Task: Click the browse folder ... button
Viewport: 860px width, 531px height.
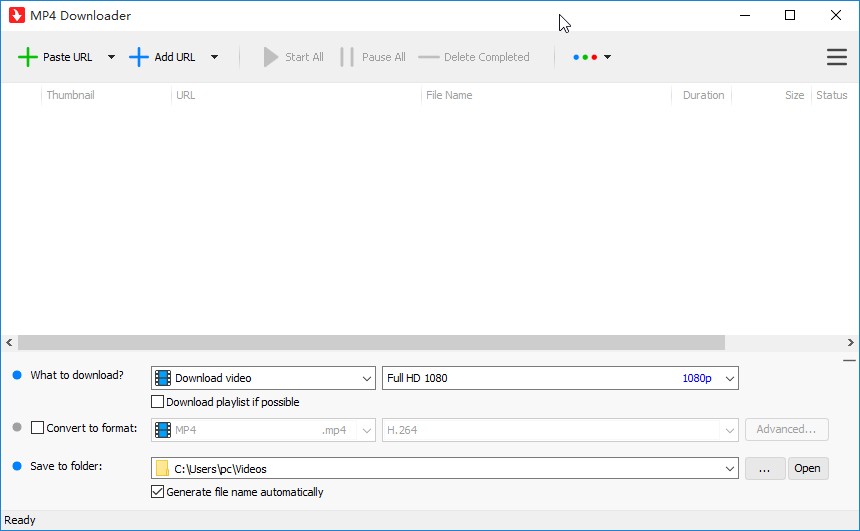Action: pos(765,468)
